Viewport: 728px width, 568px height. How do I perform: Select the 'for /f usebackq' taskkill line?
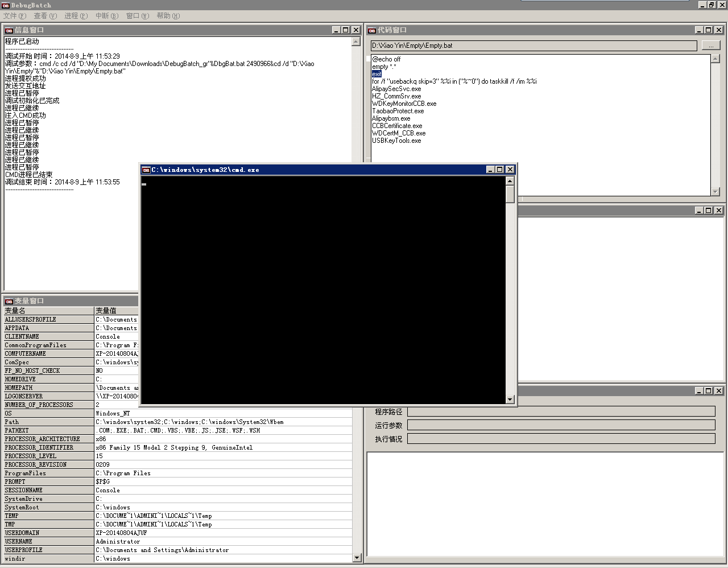point(454,81)
